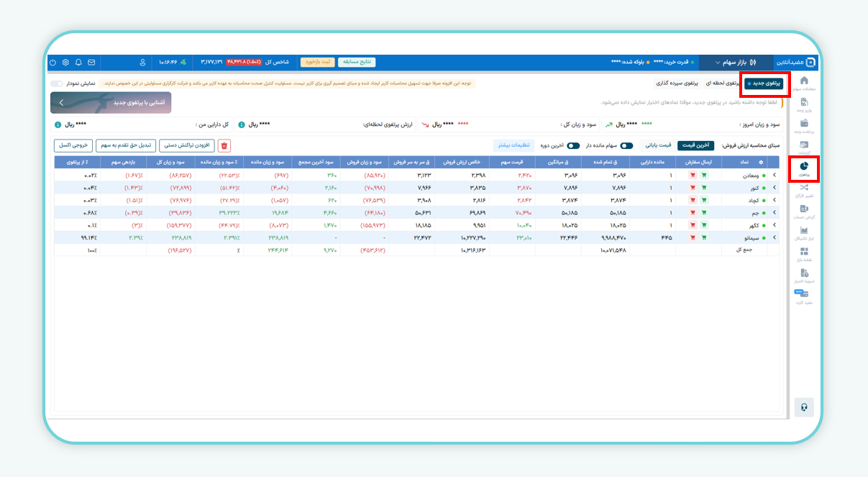
Task: Click the آشنایی با پرتفوی جدید banner
Action: pos(111,103)
